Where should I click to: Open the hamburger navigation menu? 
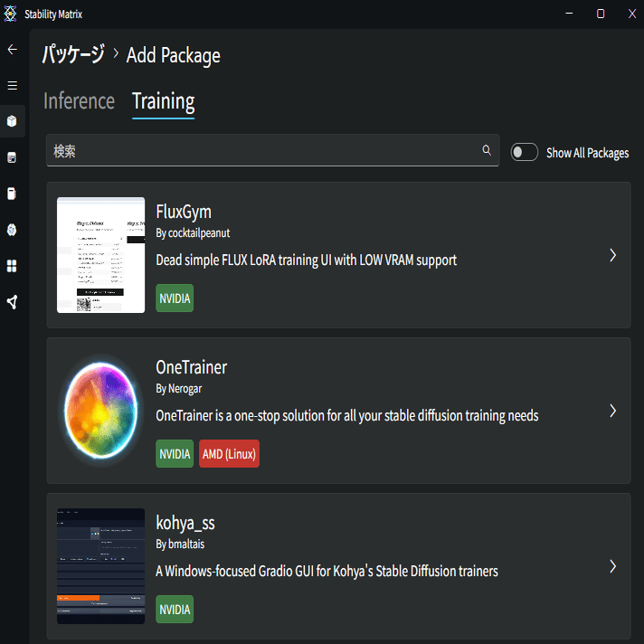[x=13, y=86]
